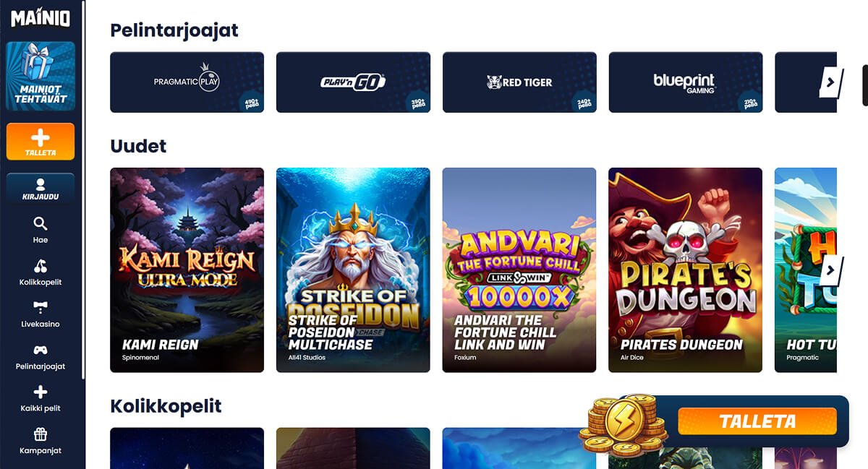Click the orange Talleta sidebar button
The image size is (868, 469).
41,142
